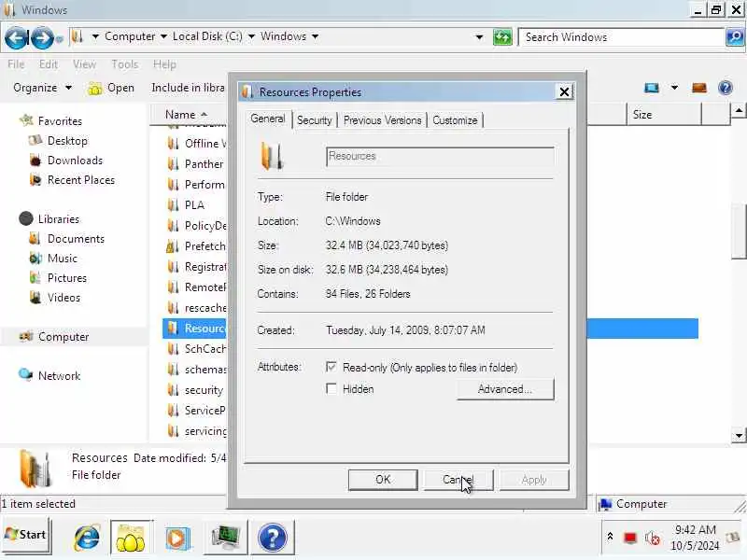Expand the Windows breadcrumb dropdown arrow

pos(315,36)
